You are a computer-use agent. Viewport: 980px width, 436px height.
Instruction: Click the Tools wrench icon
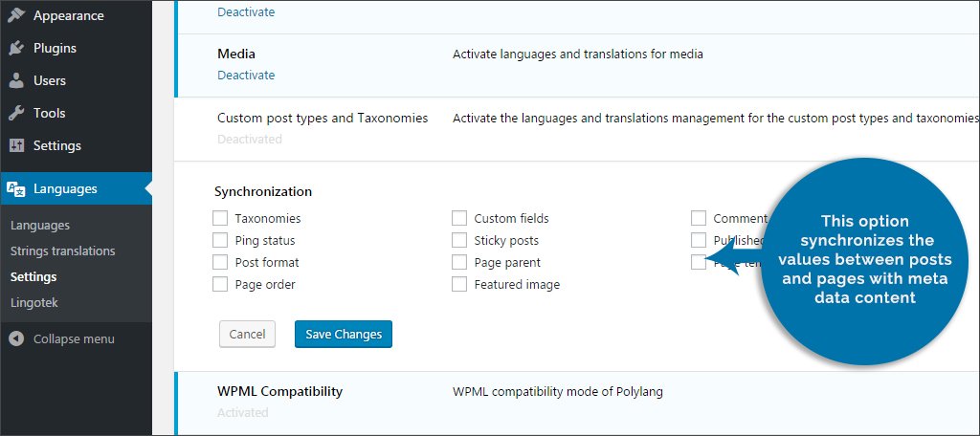[x=16, y=113]
